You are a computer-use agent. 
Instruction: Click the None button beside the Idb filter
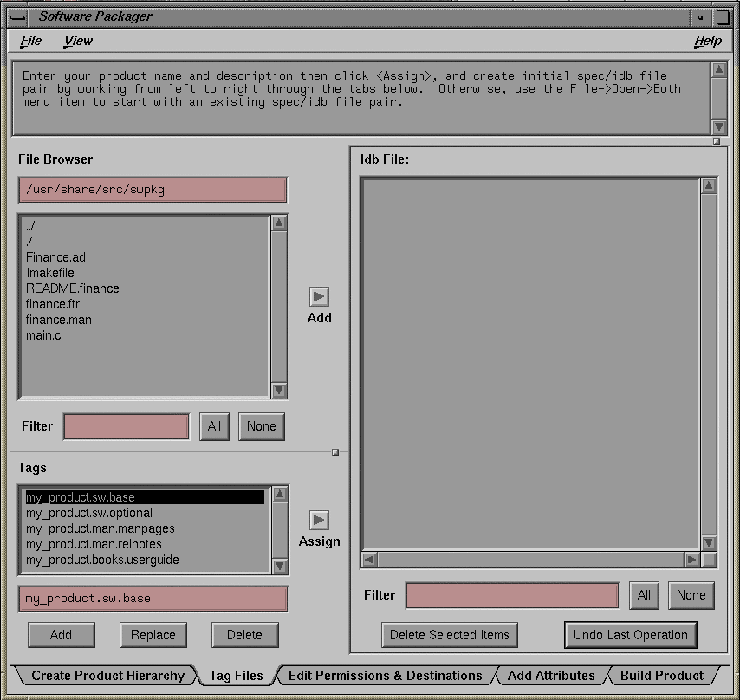tap(691, 595)
